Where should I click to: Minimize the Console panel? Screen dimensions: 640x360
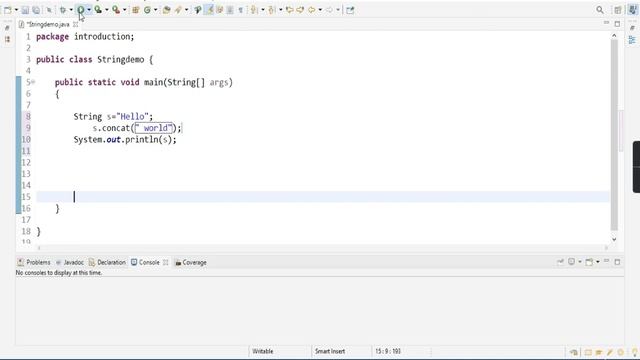coord(607,261)
